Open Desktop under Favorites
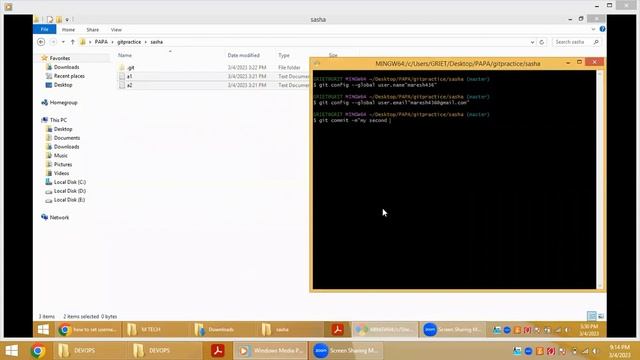Screen dimensions: 640x360 pyautogui.click(x=63, y=85)
